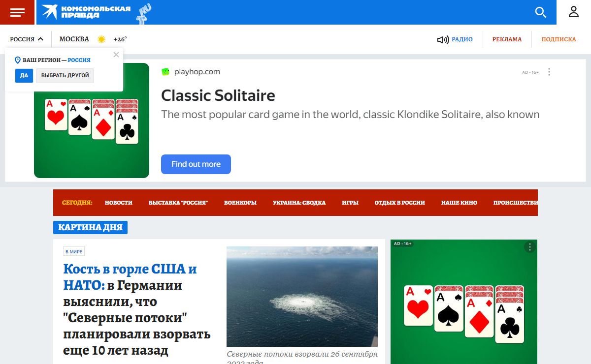This screenshot has height=364, width=591.
Task: Click the sunny weather icon
Action: pyautogui.click(x=101, y=39)
